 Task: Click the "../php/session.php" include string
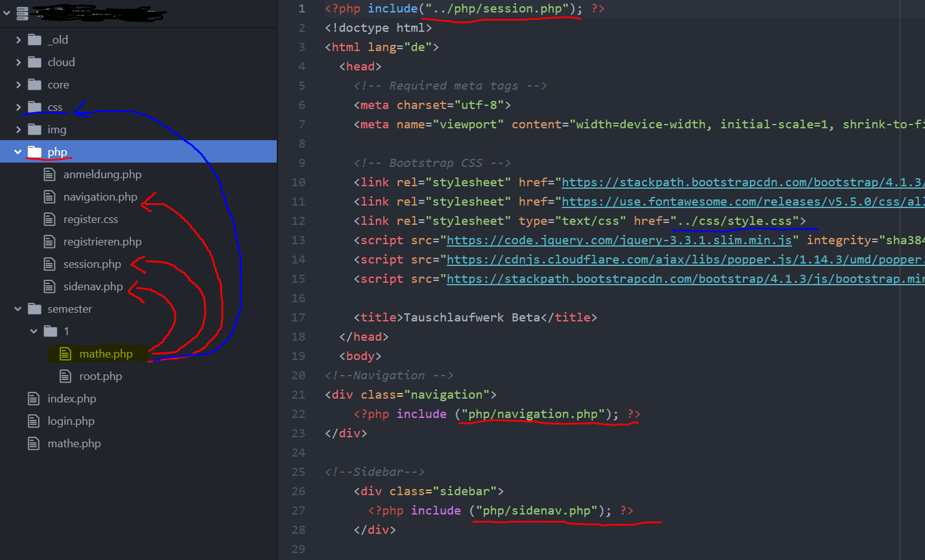497,9
